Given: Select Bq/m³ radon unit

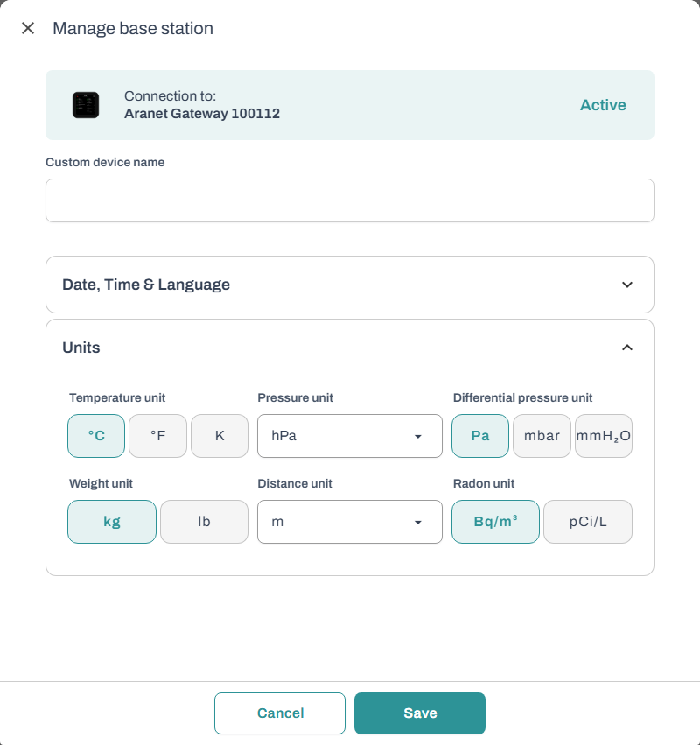Looking at the screenshot, I should pyautogui.click(x=495, y=522).
